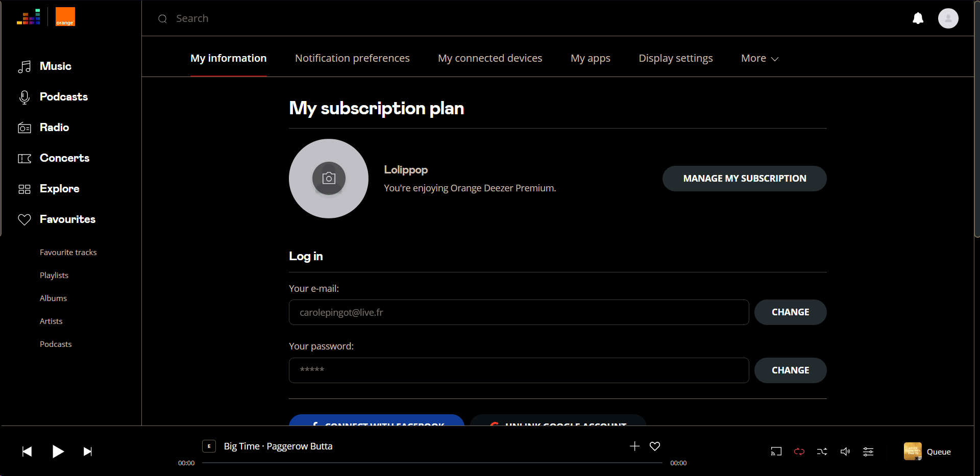
Task: Skip to the previous track
Action: [27, 452]
